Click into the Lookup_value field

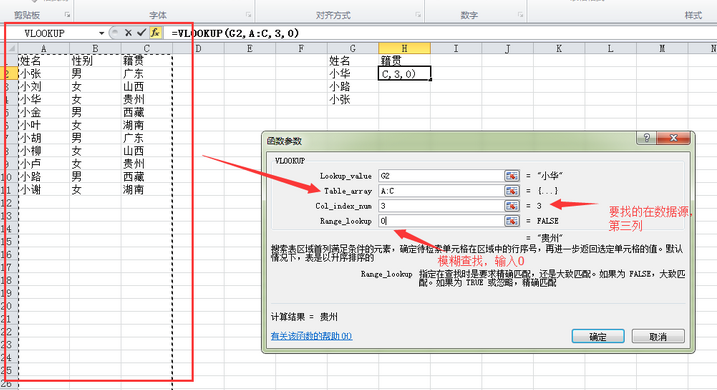coord(441,176)
